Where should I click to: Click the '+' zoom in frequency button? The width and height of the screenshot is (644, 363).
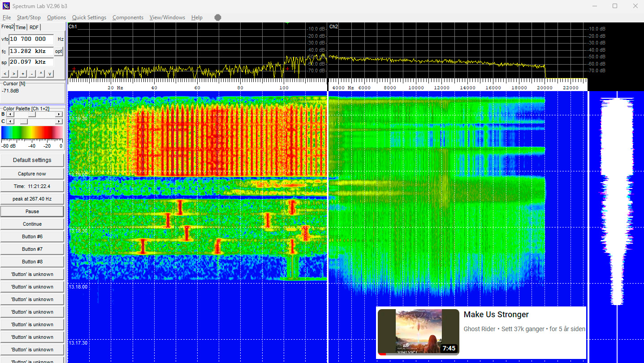point(23,74)
